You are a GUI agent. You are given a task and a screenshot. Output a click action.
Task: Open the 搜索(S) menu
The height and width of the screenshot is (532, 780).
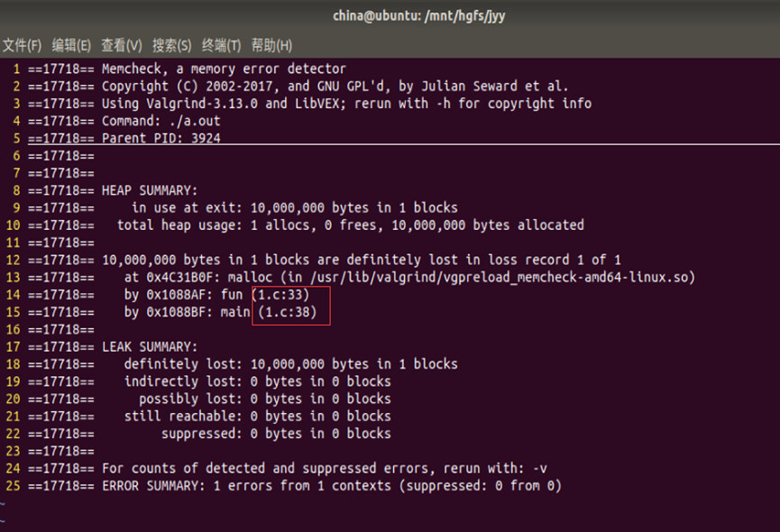click(x=171, y=45)
